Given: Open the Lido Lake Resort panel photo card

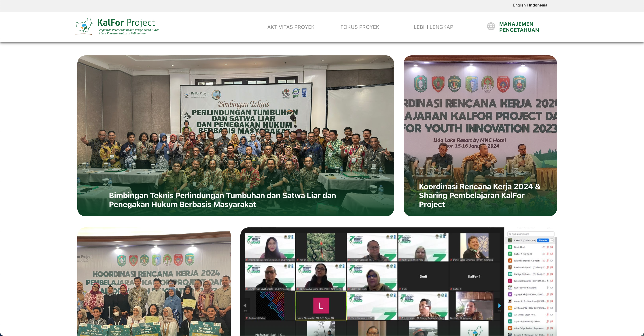Looking at the screenshot, I should point(480,136).
